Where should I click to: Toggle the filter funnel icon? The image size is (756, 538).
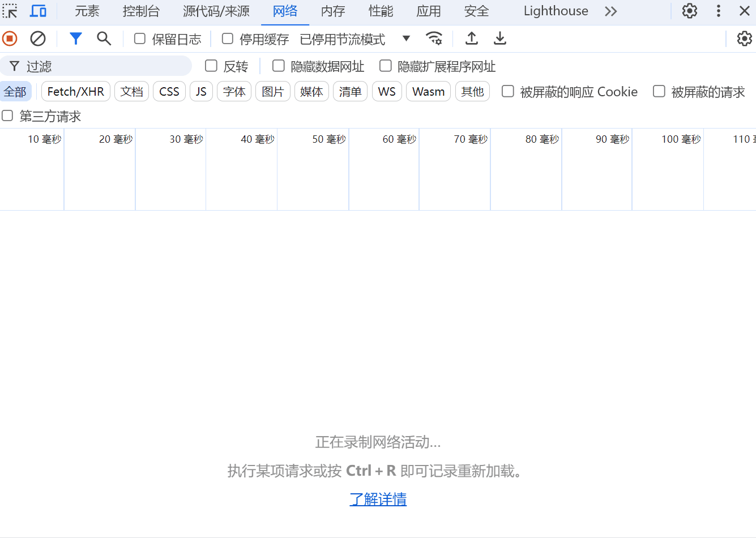point(76,39)
